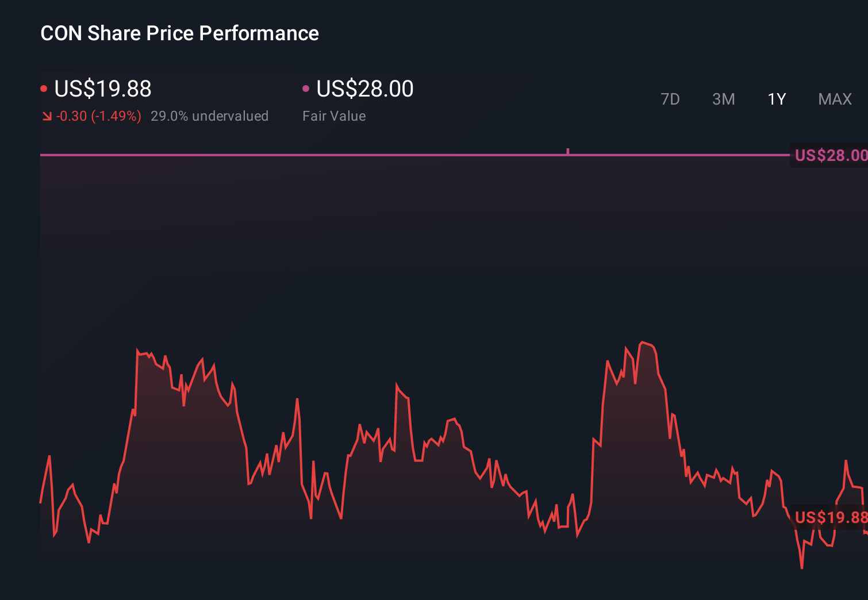
Task: Click the US$28.00 price tag on the right
Action: pyautogui.click(x=830, y=155)
